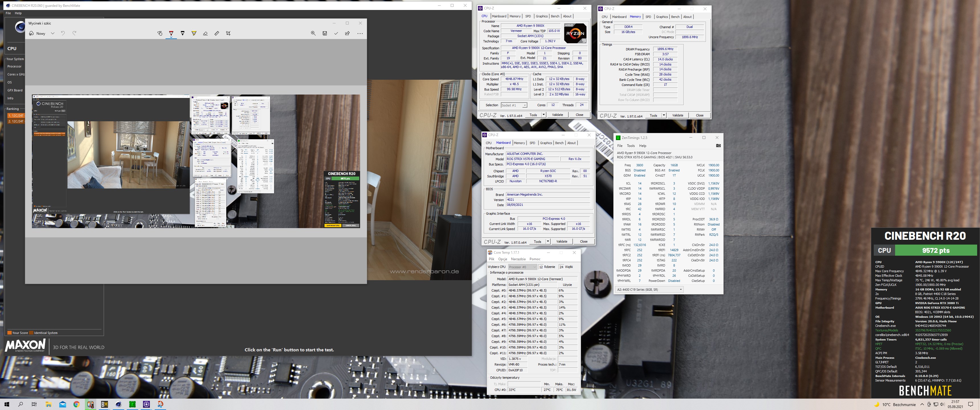Viewport: 980px width, 410px height.
Task: Click Validate in the CPU-Z CPU-tab window
Action: [557, 115]
